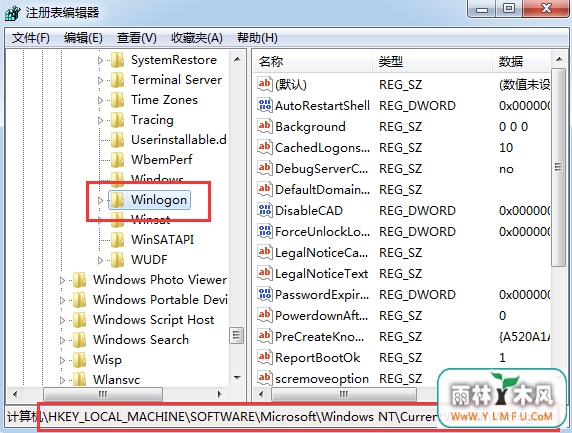This screenshot has width=572, height=433.
Task: Select the LegalNoticeCa value name
Action: coord(321,252)
